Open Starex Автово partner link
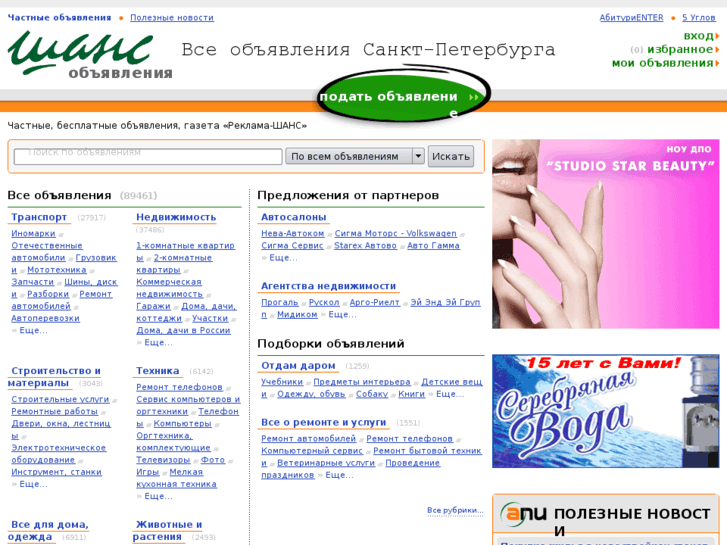Screen dimensions: 727x545 tap(365, 245)
